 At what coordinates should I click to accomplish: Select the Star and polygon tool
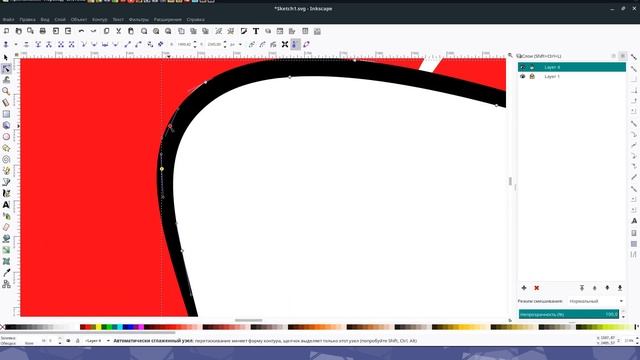click(6, 148)
